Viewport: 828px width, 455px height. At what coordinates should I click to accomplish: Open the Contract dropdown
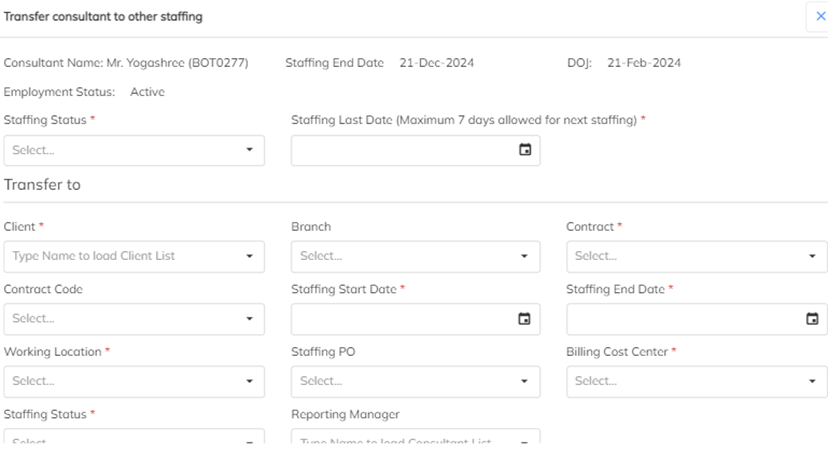[x=696, y=256]
